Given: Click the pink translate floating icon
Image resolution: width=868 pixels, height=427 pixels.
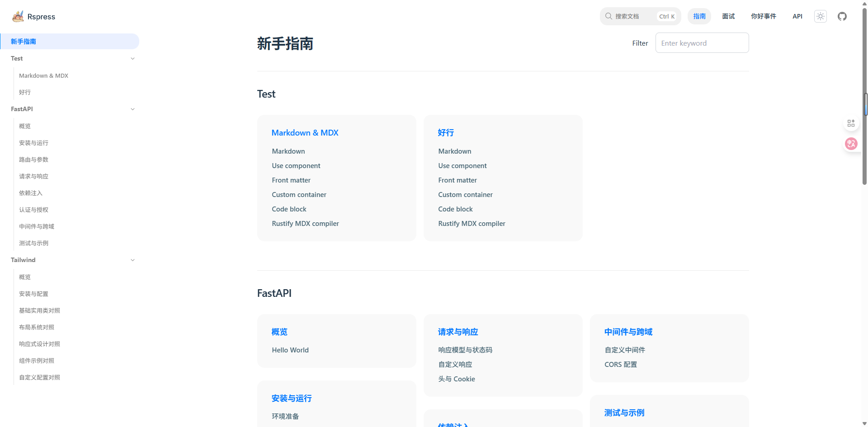Looking at the screenshot, I should tap(851, 144).
